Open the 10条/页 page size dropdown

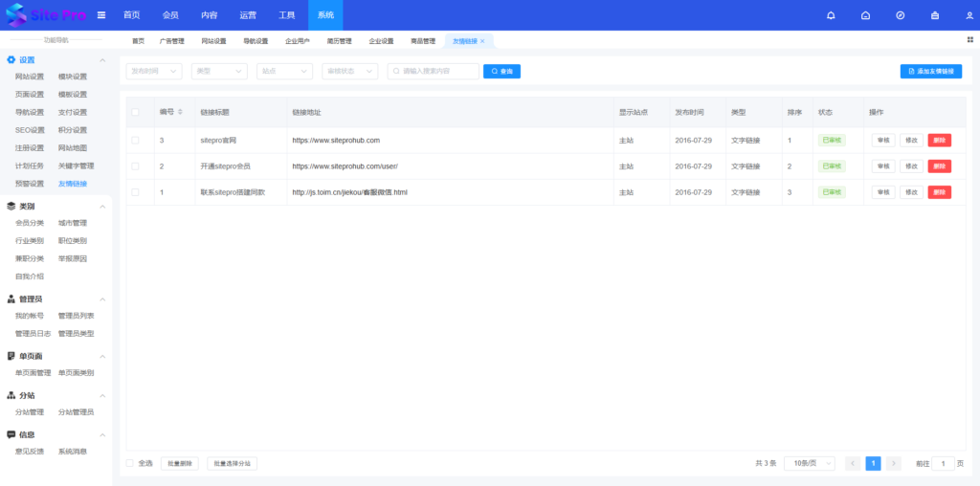coord(810,463)
